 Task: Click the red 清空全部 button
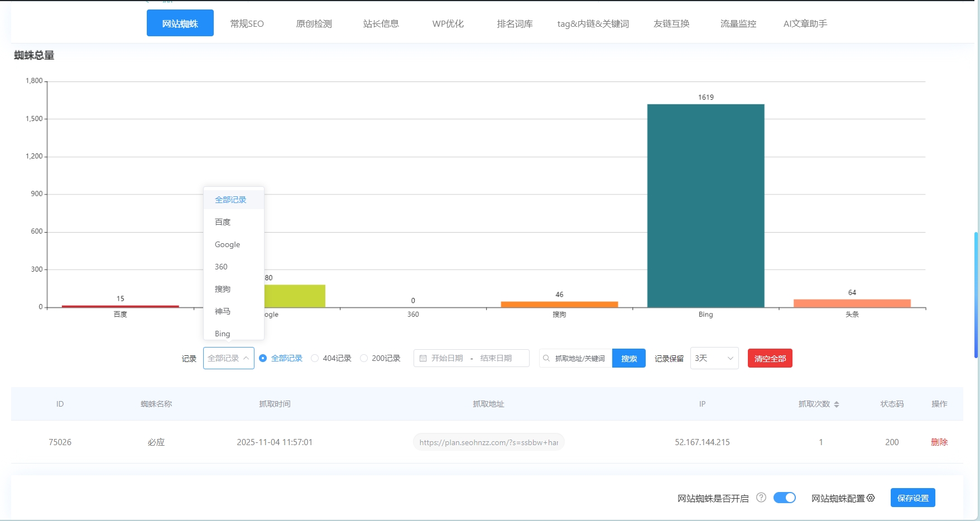click(770, 358)
